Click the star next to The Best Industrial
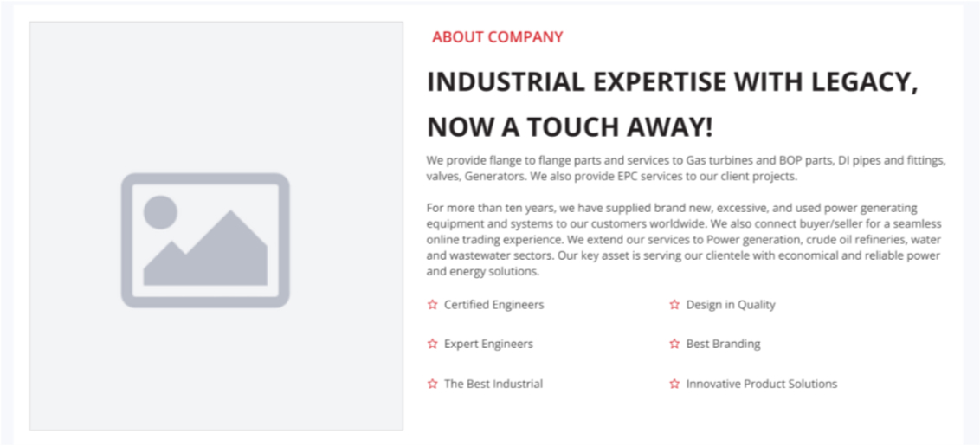The image size is (980, 446). (433, 384)
